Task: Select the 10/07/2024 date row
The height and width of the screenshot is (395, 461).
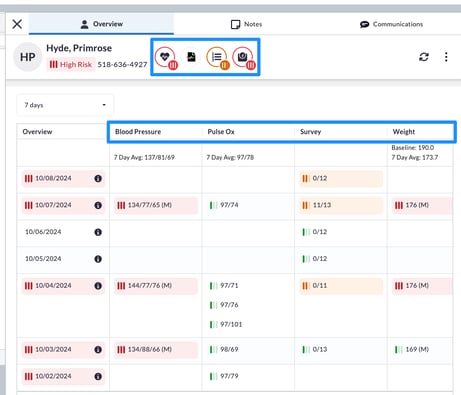Action: (63, 205)
